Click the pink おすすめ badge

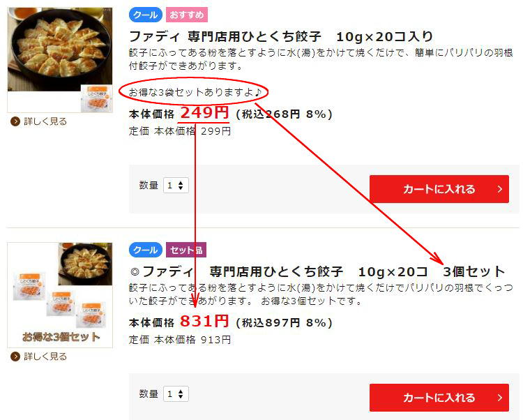187,15
